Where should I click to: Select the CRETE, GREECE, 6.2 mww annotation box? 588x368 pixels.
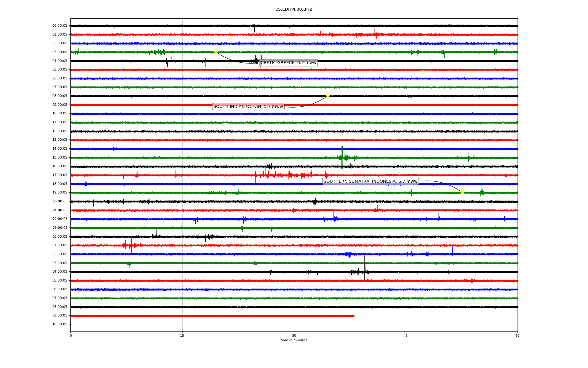(288, 63)
